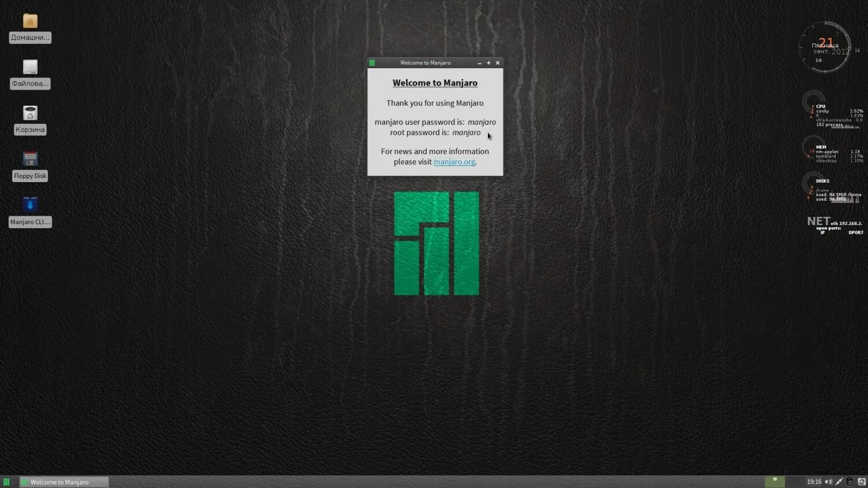Open the window menu icon in the title bar

click(372, 63)
